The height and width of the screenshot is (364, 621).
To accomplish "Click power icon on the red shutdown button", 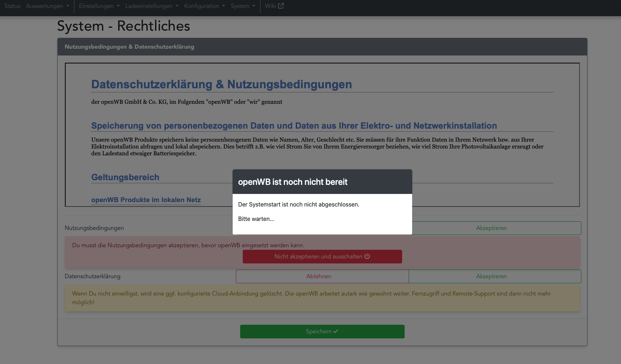I will pos(367,256).
